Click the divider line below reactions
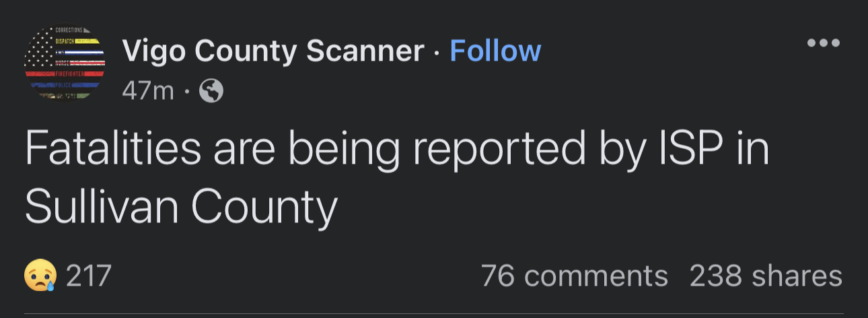The image size is (868, 318). pos(434,314)
